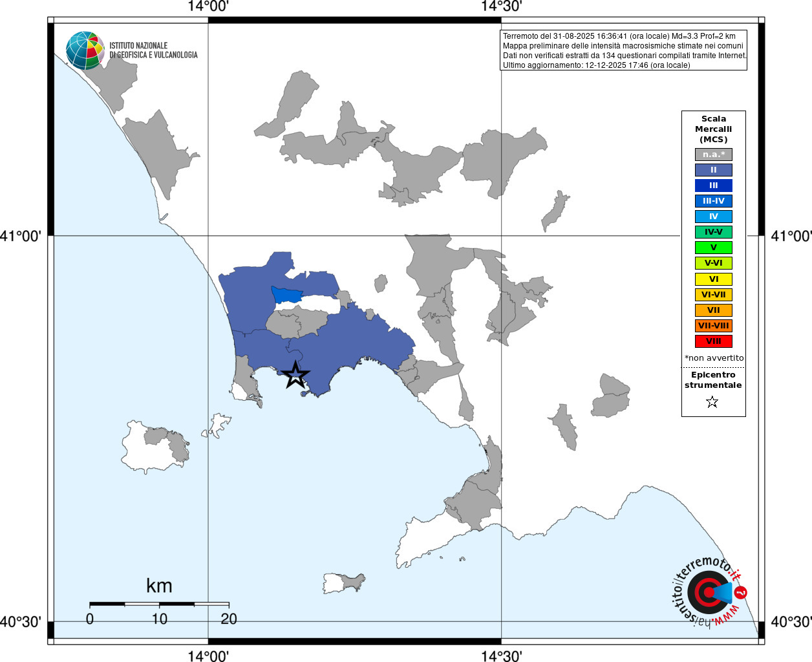Click the IV-V legend swatch
Screen dimensions: 812x662
(713, 232)
